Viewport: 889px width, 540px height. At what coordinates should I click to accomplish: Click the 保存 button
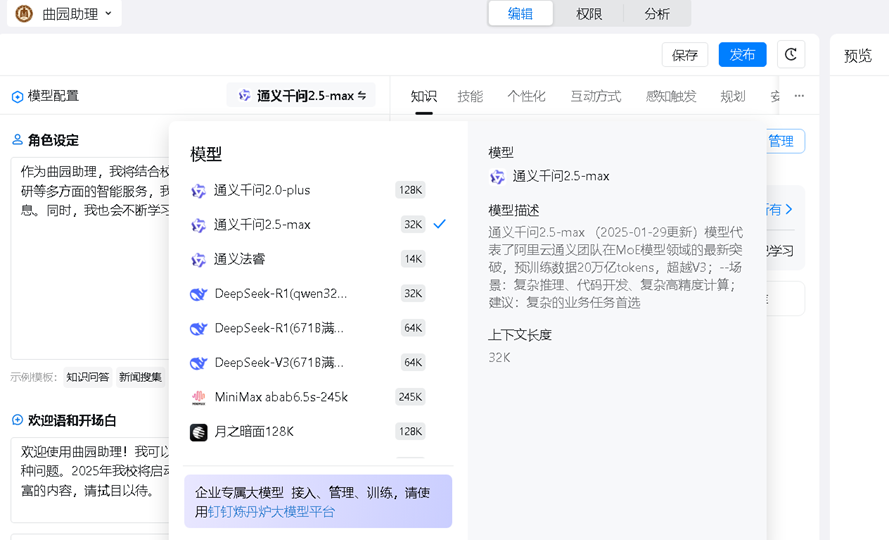pyautogui.click(x=685, y=55)
